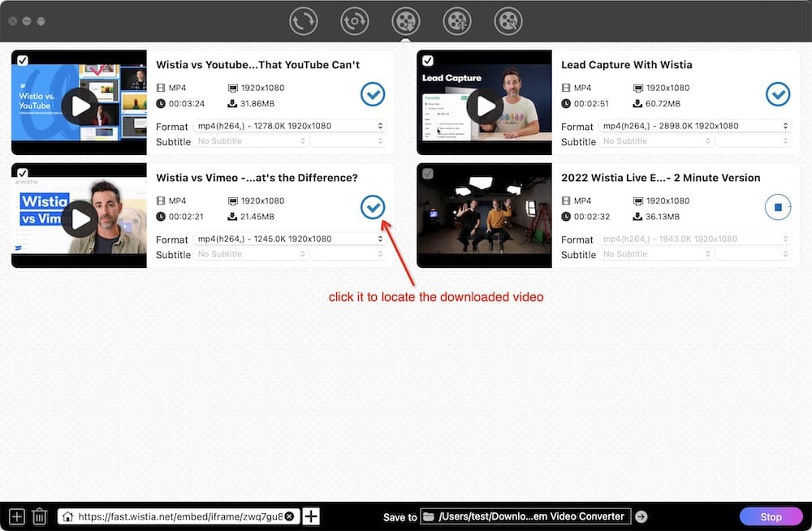Open No Subtitle dropdown for Wistia vs Vimeo
This screenshot has height=531, width=812.
click(x=251, y=254)
